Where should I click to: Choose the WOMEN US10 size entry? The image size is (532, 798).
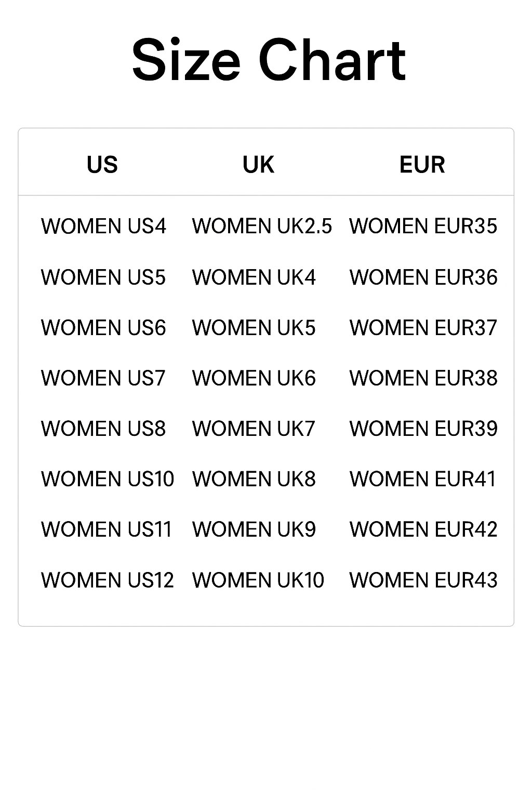[x=108, y=478]
